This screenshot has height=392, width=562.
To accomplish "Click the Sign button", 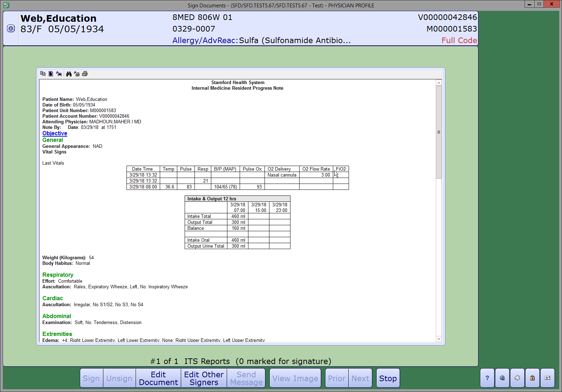I will tap(91, 378).
